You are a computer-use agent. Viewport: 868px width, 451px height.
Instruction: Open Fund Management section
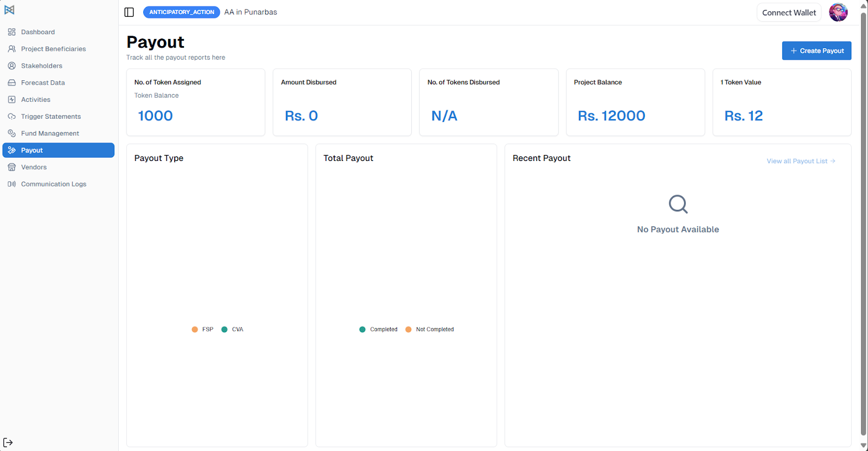(58, 133)
